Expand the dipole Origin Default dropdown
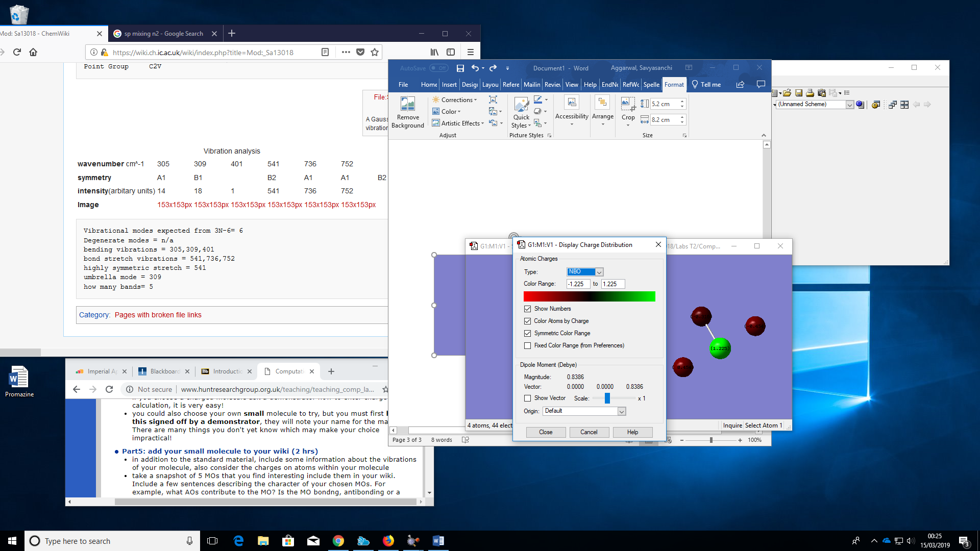 coord(621,411)
